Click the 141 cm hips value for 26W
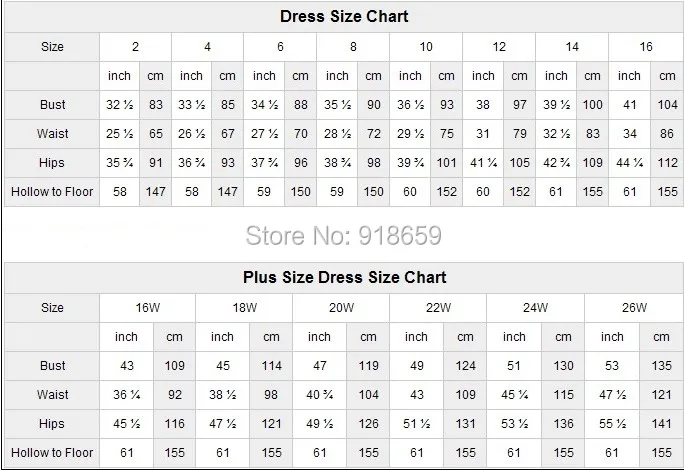This screenshot has width=684, height=470. pyautogui.click(x=660, y=424)
